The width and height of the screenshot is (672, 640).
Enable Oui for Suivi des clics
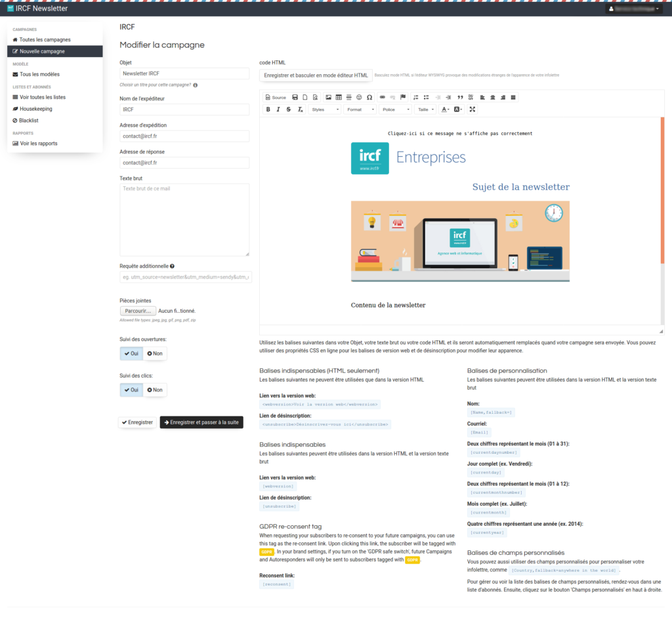pyautogui.click(x=131, y=390)
